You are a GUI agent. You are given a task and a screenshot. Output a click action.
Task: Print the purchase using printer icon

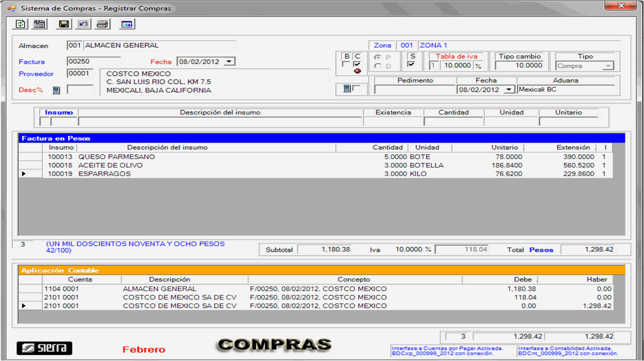[103, 24]
